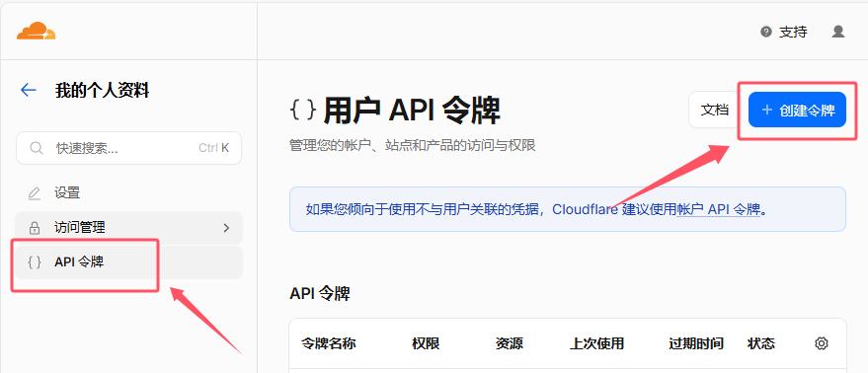This screenshot has height=373, width=868.
Task: Click the 权限 column header
Action: 426,343
